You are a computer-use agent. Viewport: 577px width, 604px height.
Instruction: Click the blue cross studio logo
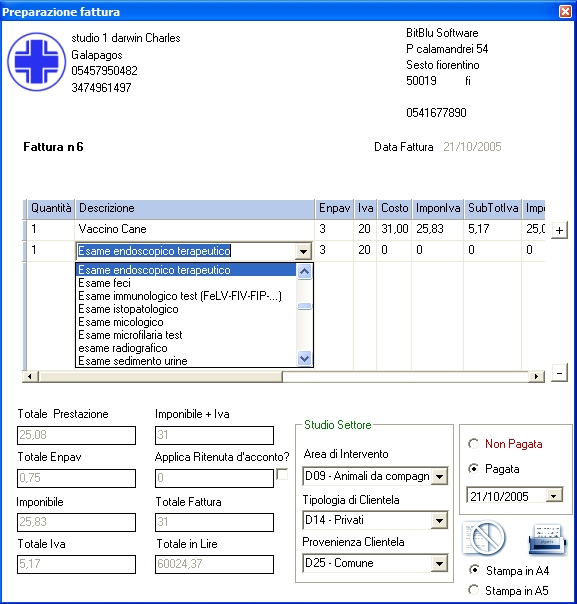tap(37, 62)
